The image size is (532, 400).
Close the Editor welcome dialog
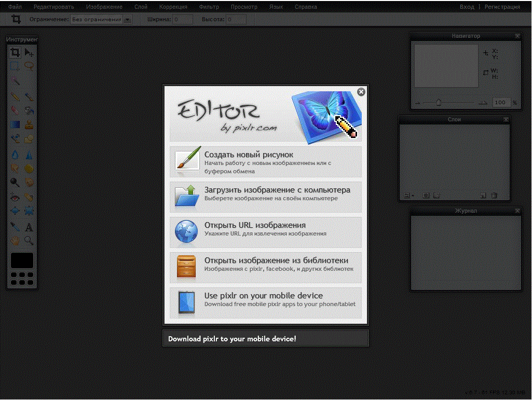361,92
